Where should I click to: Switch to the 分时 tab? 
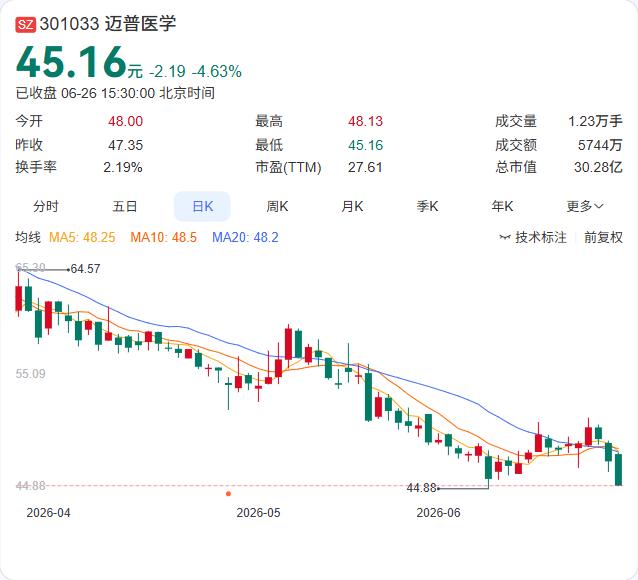tap(46, 206)
